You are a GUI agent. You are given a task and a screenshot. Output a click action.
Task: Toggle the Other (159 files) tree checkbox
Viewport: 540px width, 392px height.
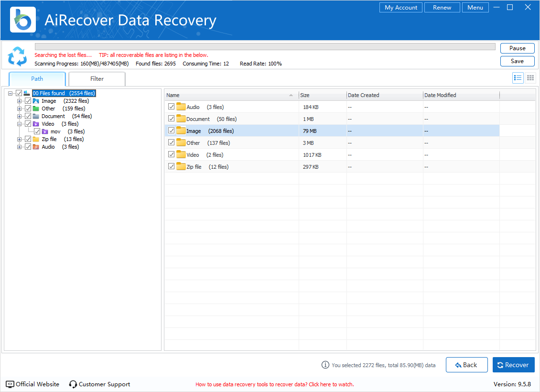tap(28, 109)
